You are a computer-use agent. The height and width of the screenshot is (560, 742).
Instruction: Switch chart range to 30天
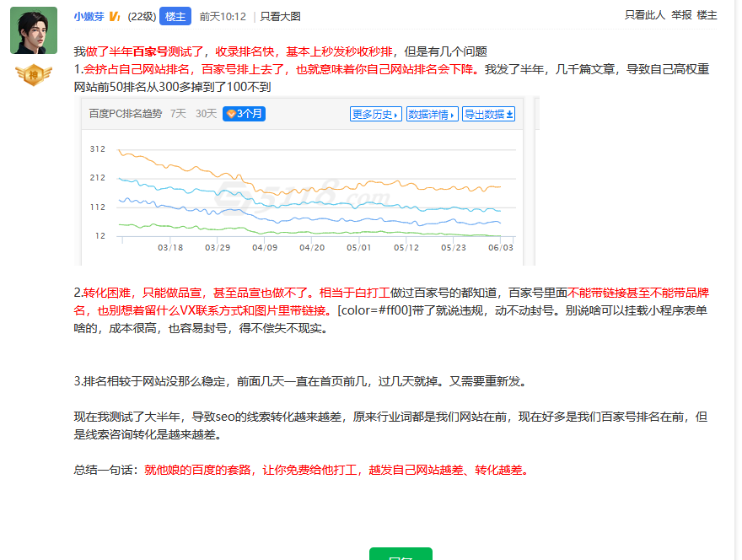coord(206,114)
